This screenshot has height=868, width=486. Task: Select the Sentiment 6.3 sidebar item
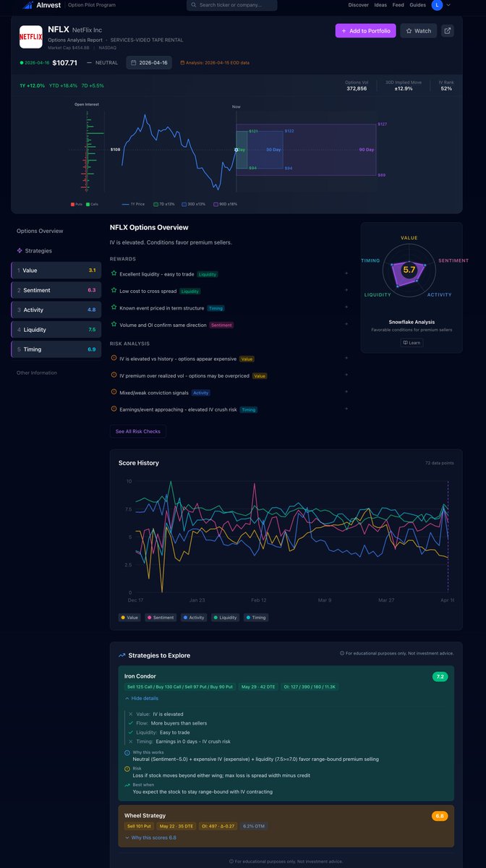[56, 290]
